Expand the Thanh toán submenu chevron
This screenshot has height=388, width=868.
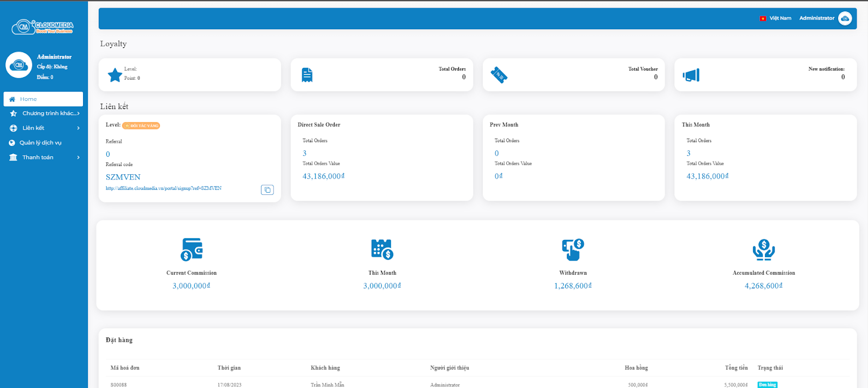coord(78,157)
